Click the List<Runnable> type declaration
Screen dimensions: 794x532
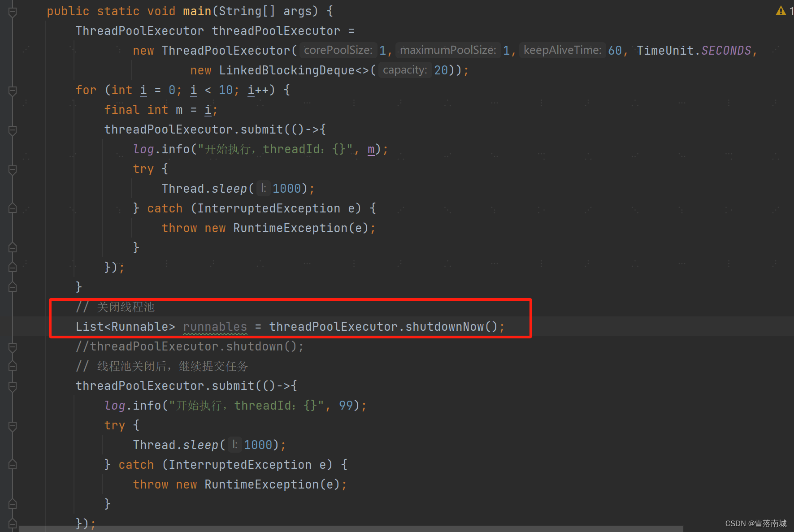(x=125, y=327)
